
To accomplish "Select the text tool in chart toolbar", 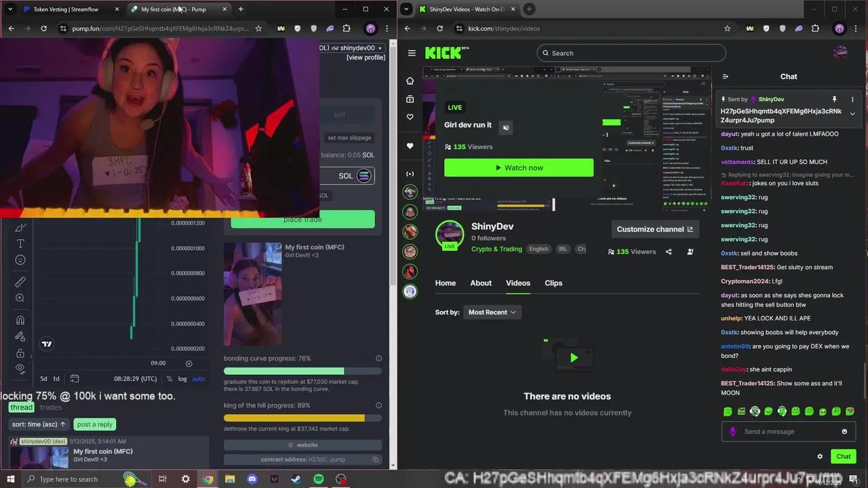I will pyautogui.click(x=20, y=243).
